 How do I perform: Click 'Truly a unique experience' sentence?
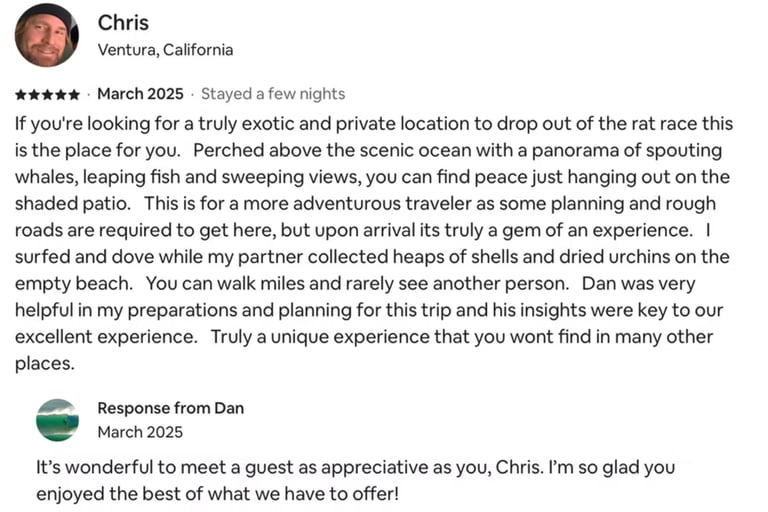point(308,337)
